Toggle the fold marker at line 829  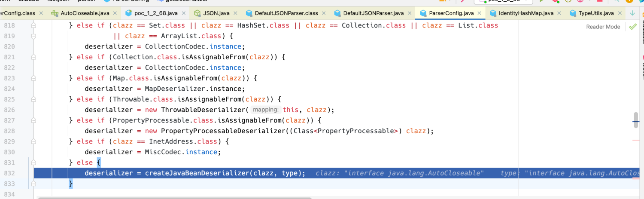pyautogui.click(x=33, y=141)
